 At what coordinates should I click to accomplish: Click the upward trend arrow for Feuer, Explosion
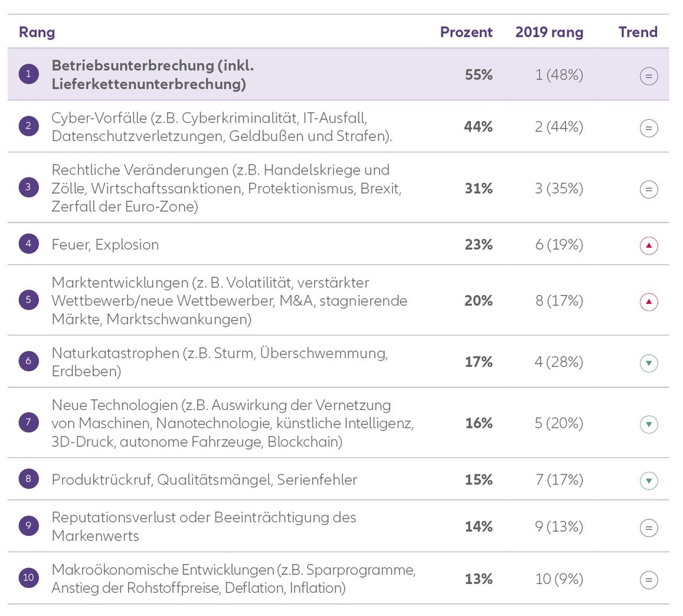[649, 245]
